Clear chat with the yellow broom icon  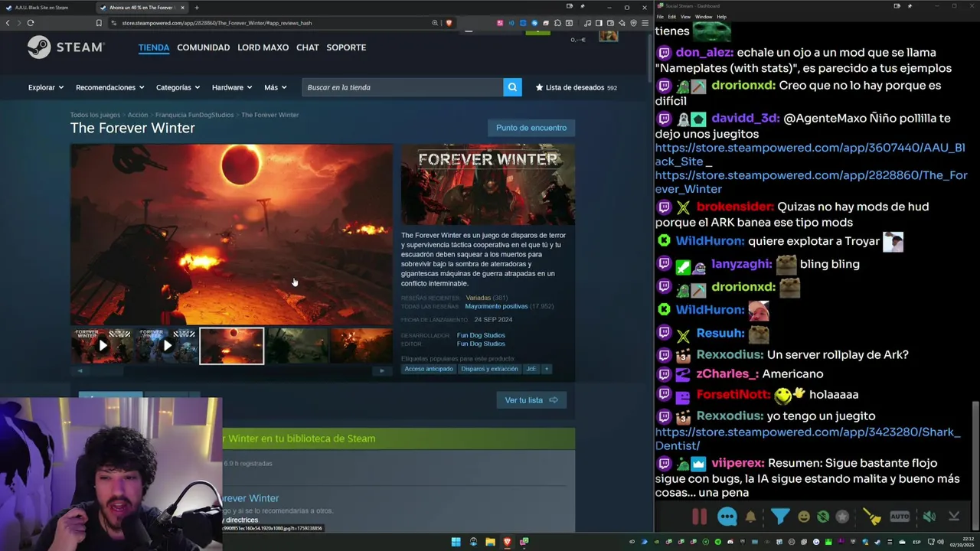point(872,517)
